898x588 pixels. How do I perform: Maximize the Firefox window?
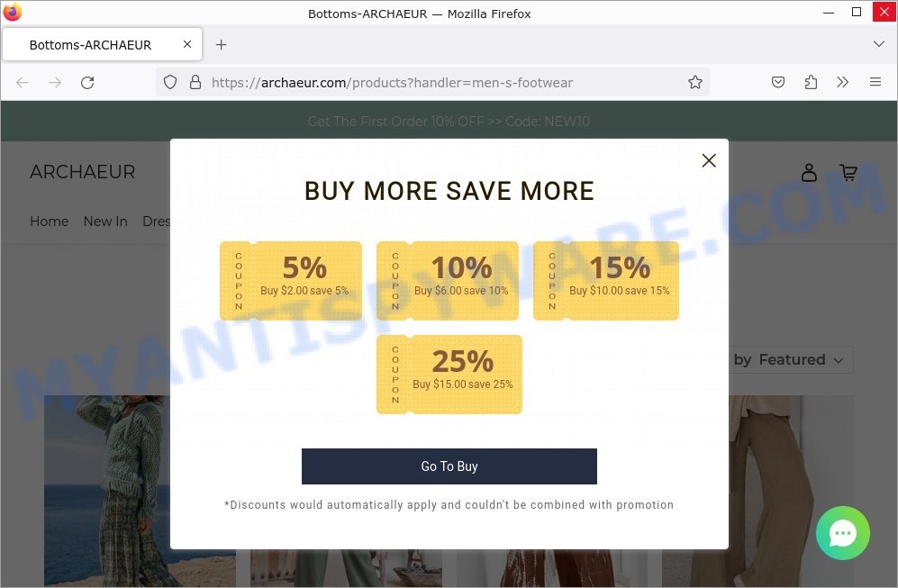click(857, 12)
